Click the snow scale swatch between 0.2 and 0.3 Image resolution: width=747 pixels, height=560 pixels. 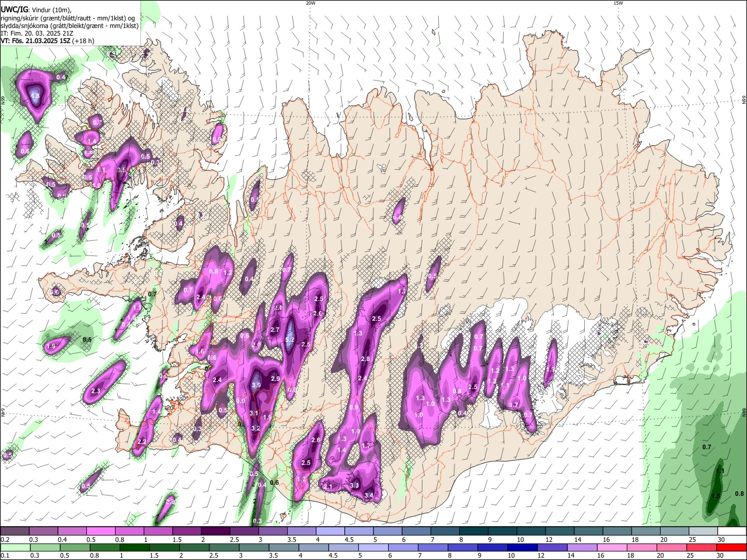click(15, 531)
